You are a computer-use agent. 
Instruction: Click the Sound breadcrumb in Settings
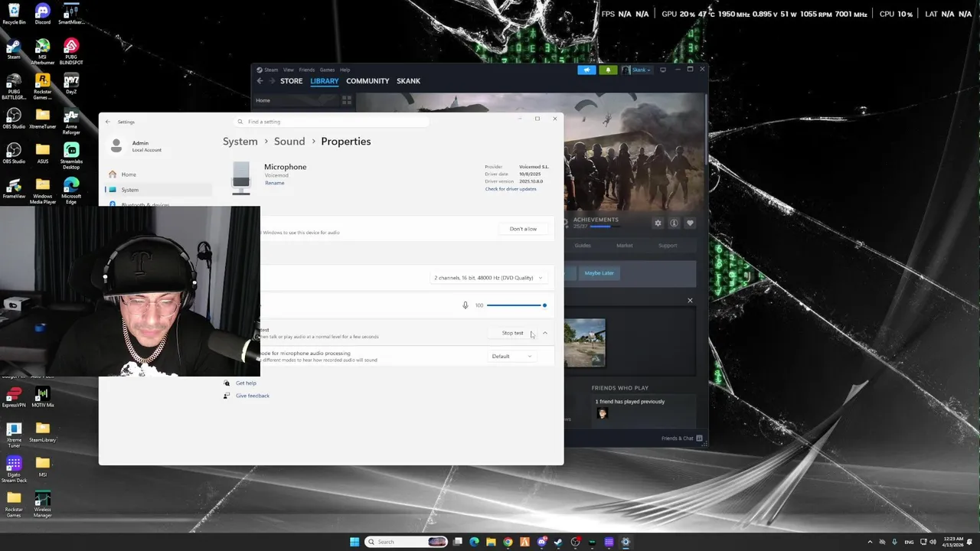(289, 142)
